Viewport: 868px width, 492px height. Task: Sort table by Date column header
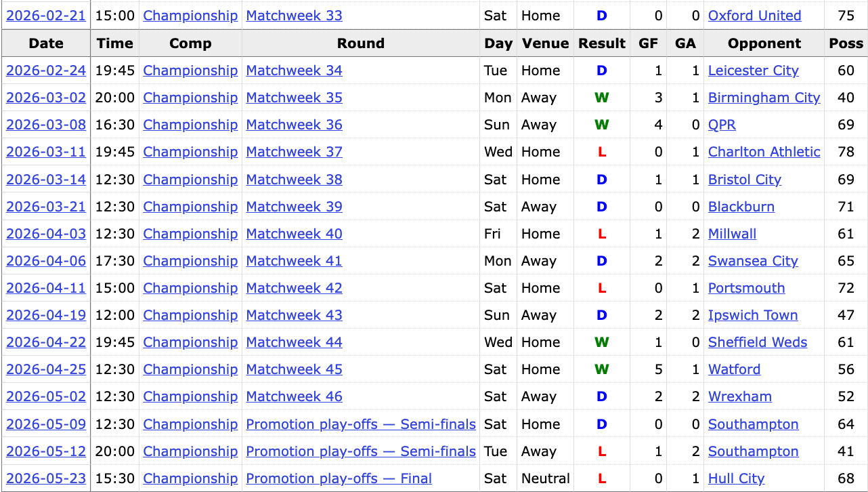(46, 43)
